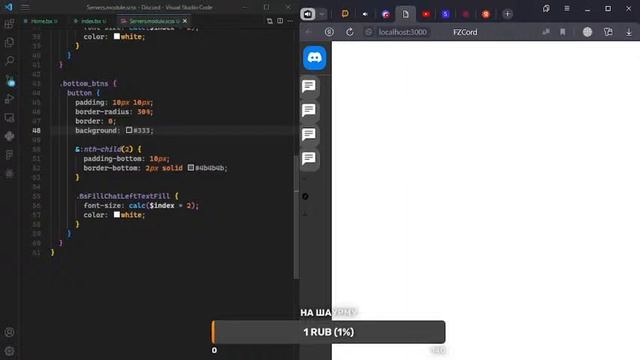Open the Search view in VS Code activity bar
640x360 pixels.
(9, 61)
